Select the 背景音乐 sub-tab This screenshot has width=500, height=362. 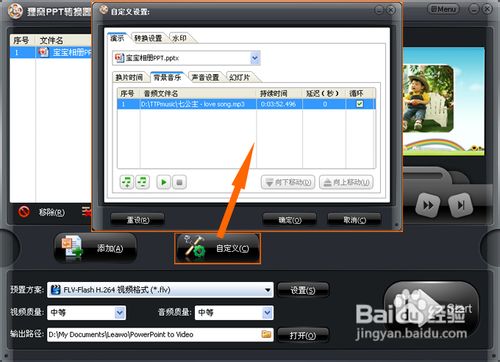[167, 77]
